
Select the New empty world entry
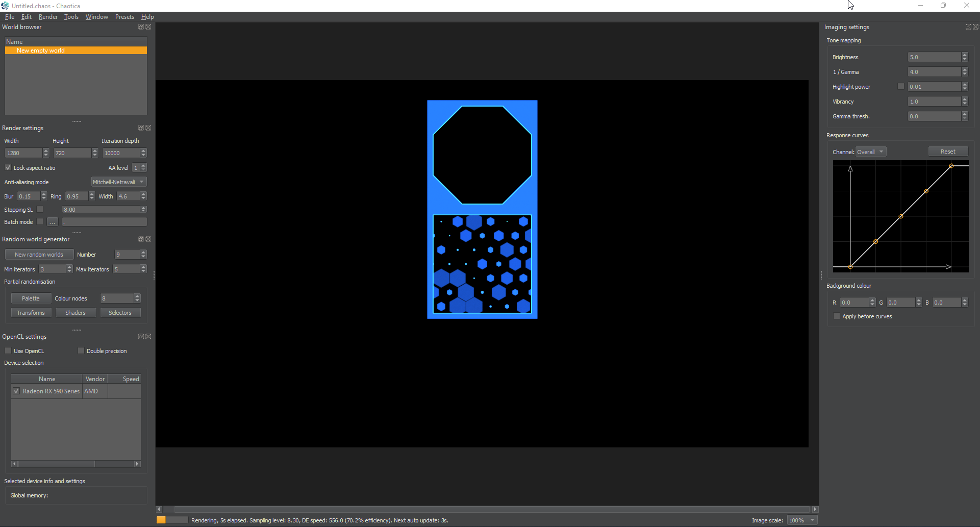(x=76, y=51)
